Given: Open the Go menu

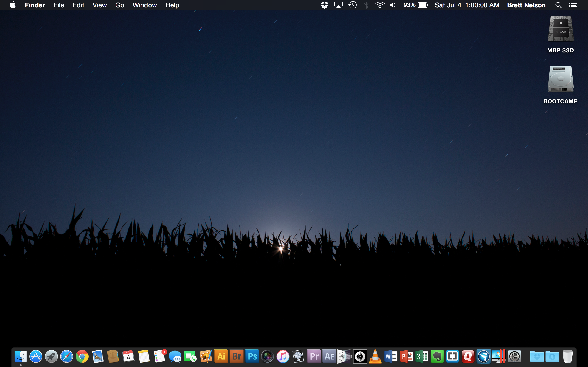Looking at the screenshot, I should 119,5.
